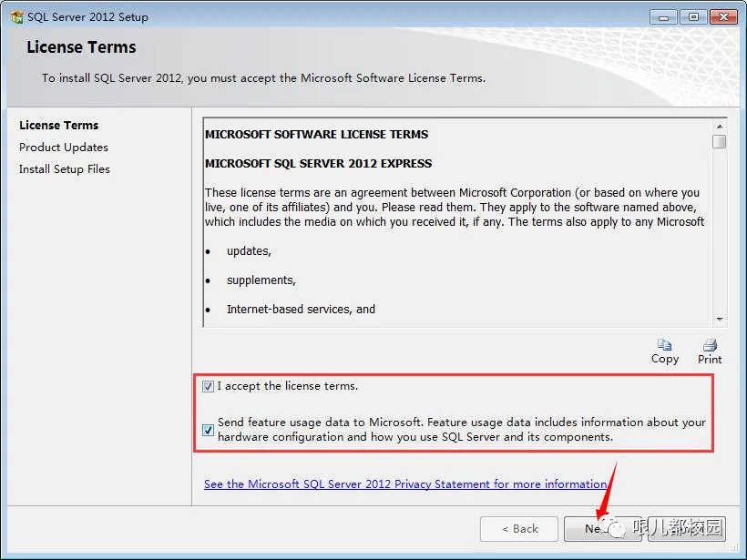The height and width of the screenshot is (560, 747).
Task: Click the 'supplements,' bullet text
Action: click(x=261, y=280)
